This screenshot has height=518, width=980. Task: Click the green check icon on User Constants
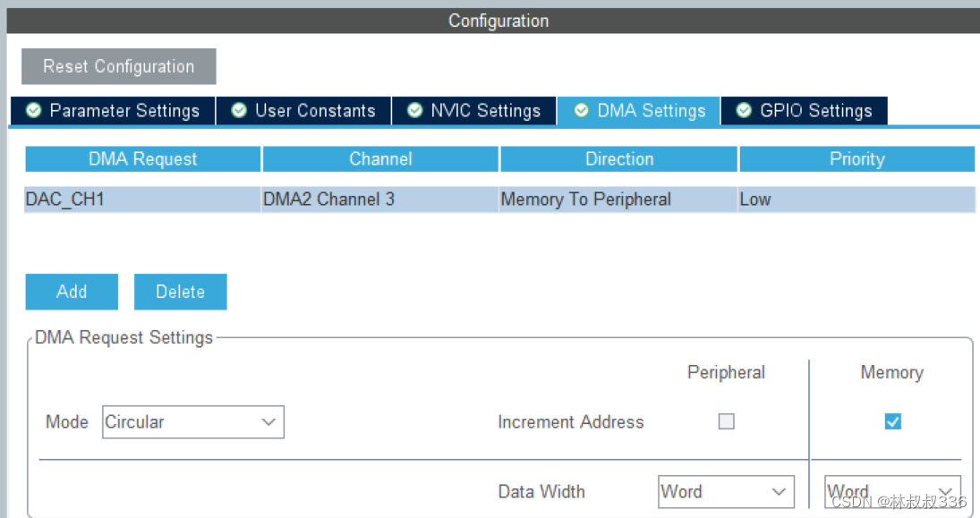(x=239, y=111)
